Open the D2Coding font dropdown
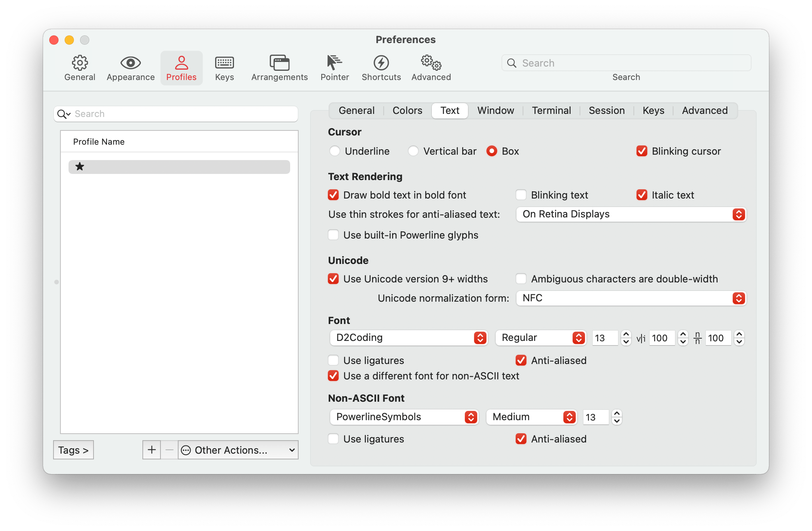This screenshot has height=531, width=812. pyautogui.click(x=409, y=338)
